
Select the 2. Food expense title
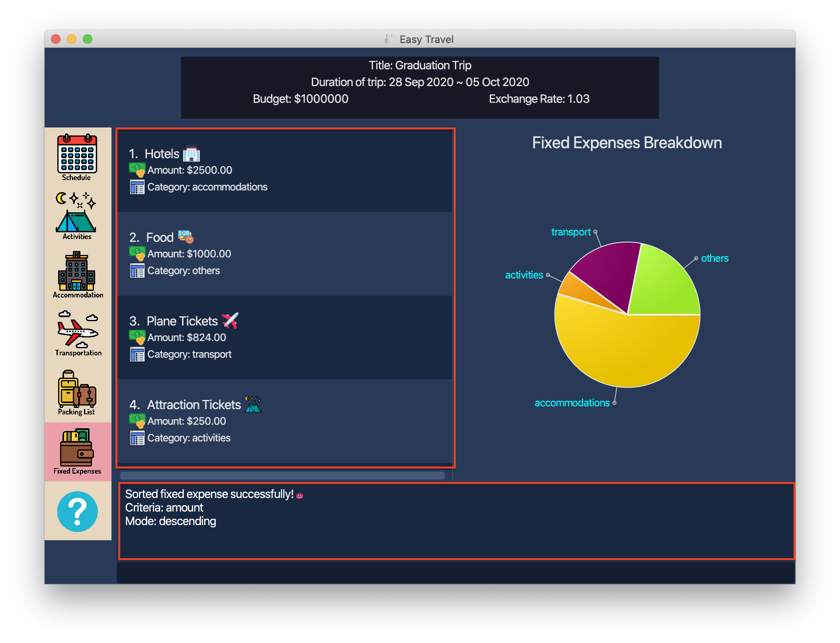tap(151, 237)
